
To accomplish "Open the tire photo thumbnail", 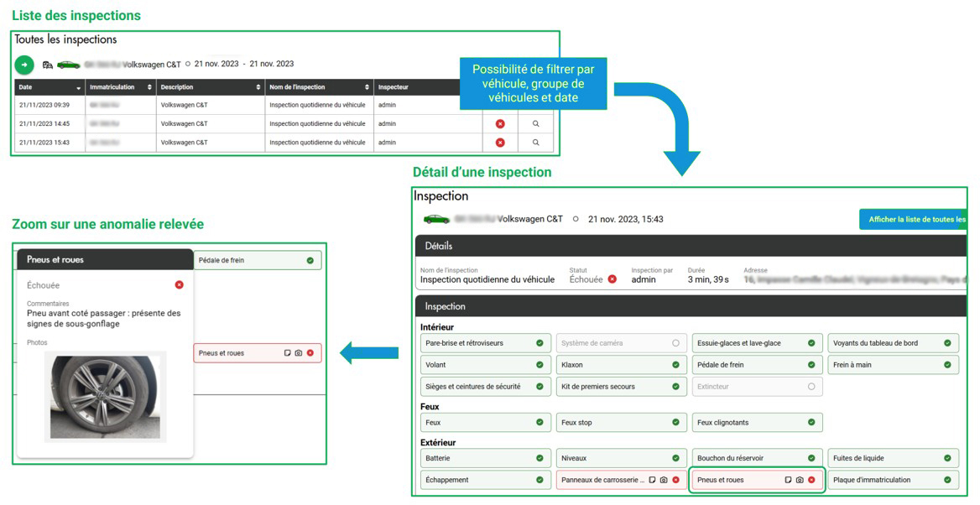I will 105,397.
